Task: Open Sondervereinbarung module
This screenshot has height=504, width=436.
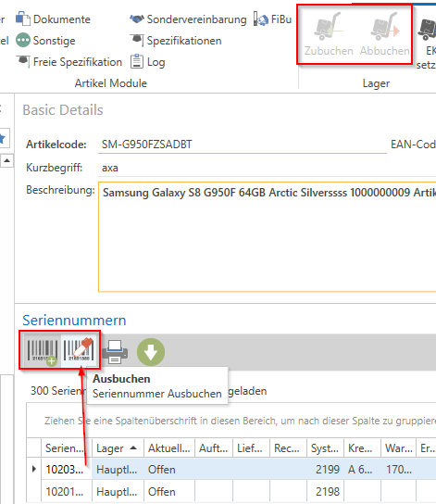Action: 188,19
